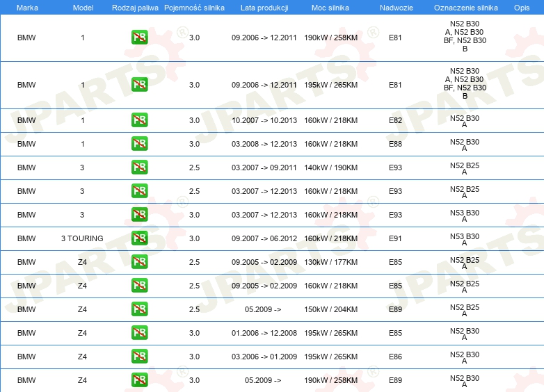Image resolution: width=544 pixels, height=392 pixels.
Task: Click the Nadwozie column header
Action: (397, 8)
